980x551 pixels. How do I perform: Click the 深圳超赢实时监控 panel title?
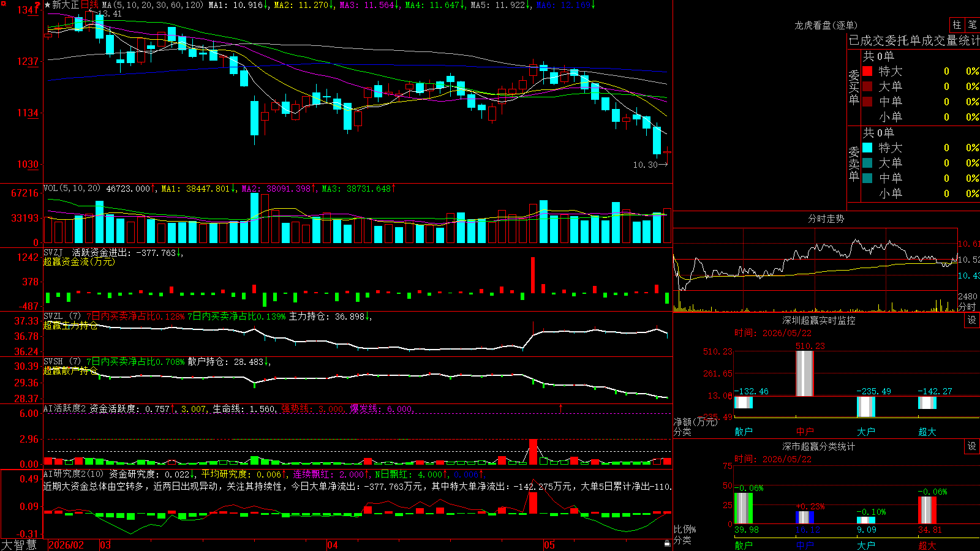pyautogui.click(x=819, y=320)
